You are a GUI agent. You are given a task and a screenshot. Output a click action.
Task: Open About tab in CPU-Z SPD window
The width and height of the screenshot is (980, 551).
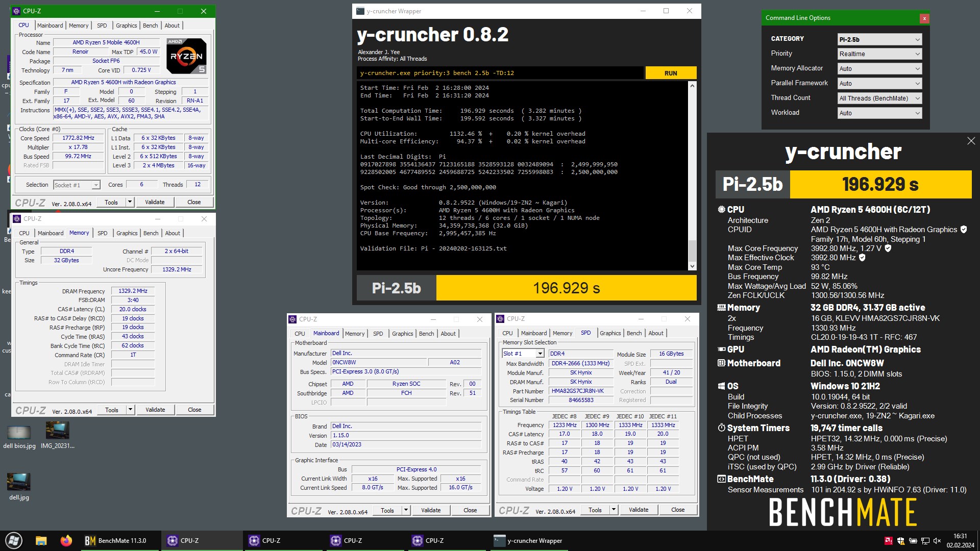coord(656,333)
